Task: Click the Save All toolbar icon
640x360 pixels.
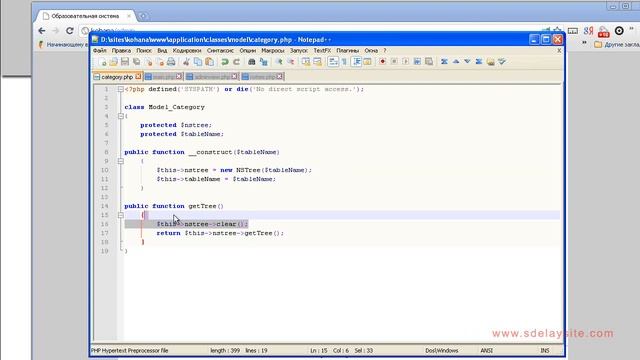Action: [137, 62]
